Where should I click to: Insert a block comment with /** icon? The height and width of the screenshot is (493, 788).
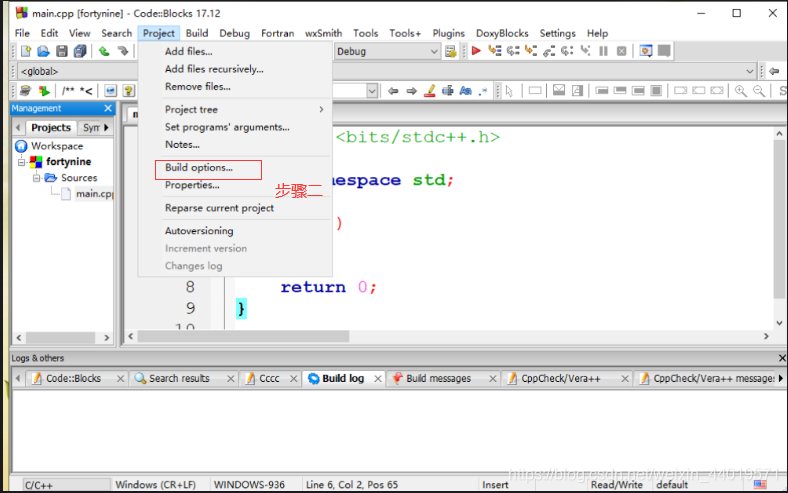[68, 91]
